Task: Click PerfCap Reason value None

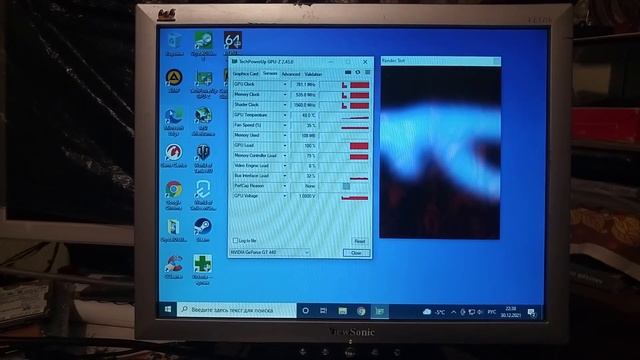Action: pyautogui.click(x=304, y=186)
